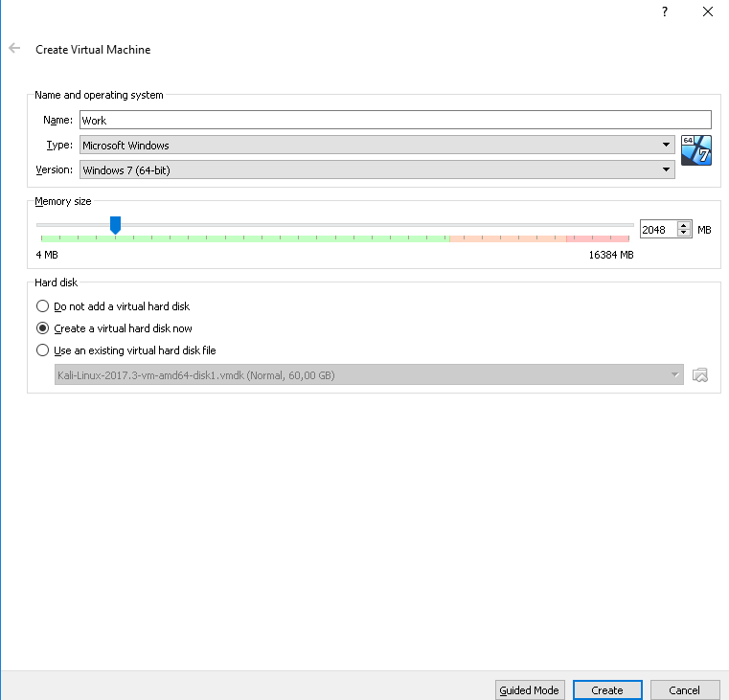Screen dimensions: 729x700
Task: Switch to Guided Mode
Action: click(529, 689)
